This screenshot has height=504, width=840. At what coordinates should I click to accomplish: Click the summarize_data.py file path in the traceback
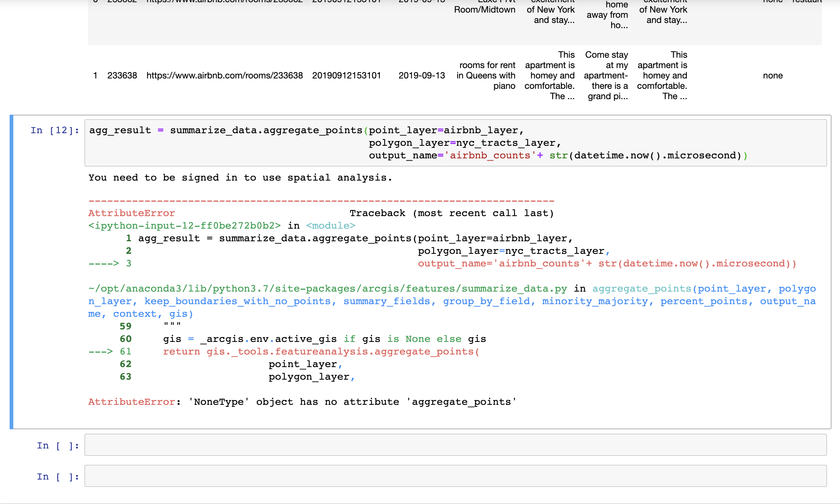tap(328, 289)
